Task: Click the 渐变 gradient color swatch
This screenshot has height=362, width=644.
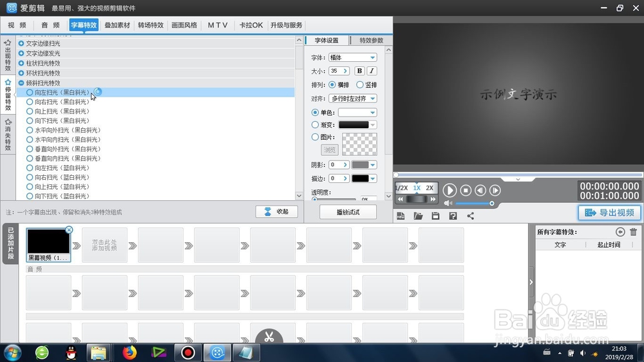Action: tap(354, 124)
